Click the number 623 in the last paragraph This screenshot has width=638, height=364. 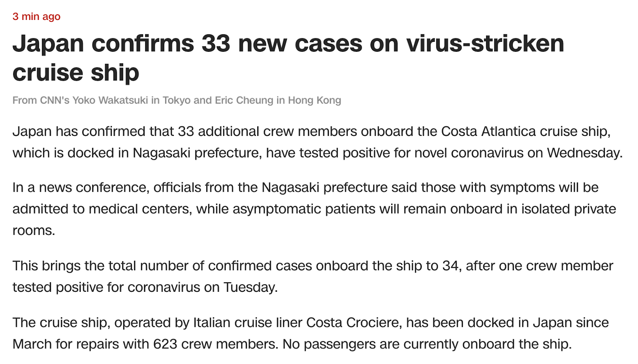[x=165, y=344]
